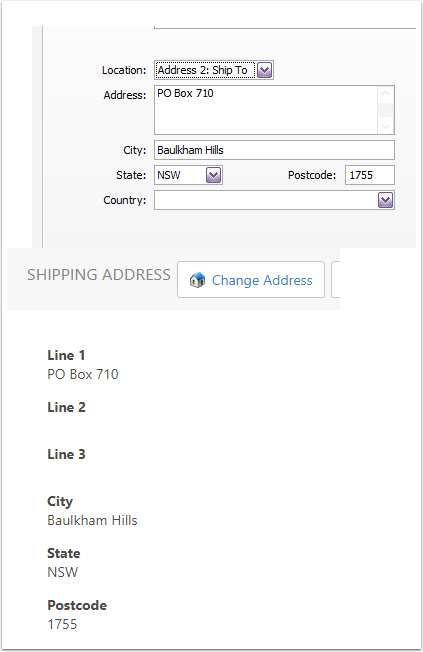Click the Change Address button

pyautogui.click(x=251, y=279)
